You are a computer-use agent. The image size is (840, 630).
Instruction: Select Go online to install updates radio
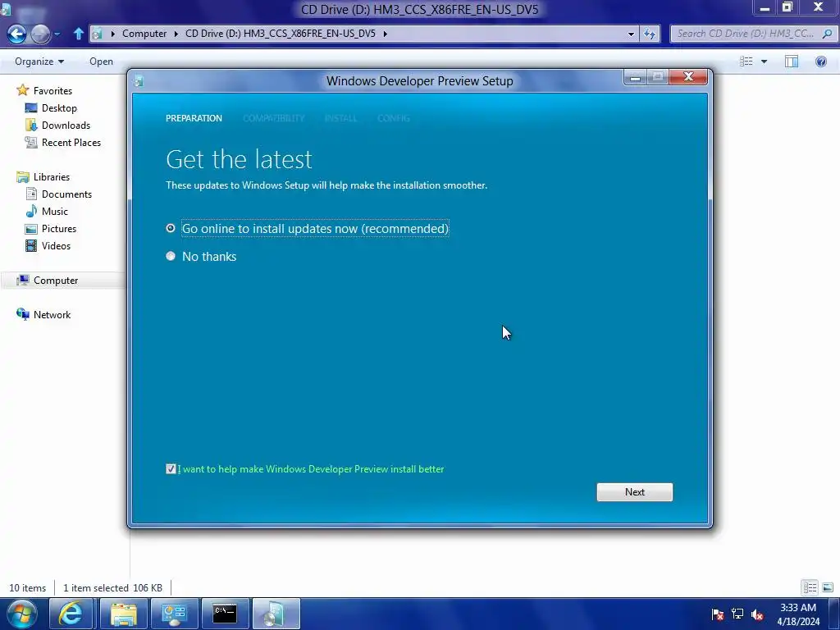[171, 228]
